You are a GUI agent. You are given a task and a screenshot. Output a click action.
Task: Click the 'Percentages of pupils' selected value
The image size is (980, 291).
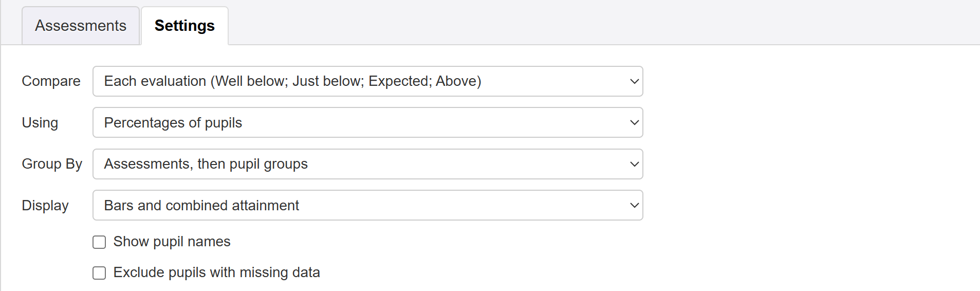(x=173, y=122)
